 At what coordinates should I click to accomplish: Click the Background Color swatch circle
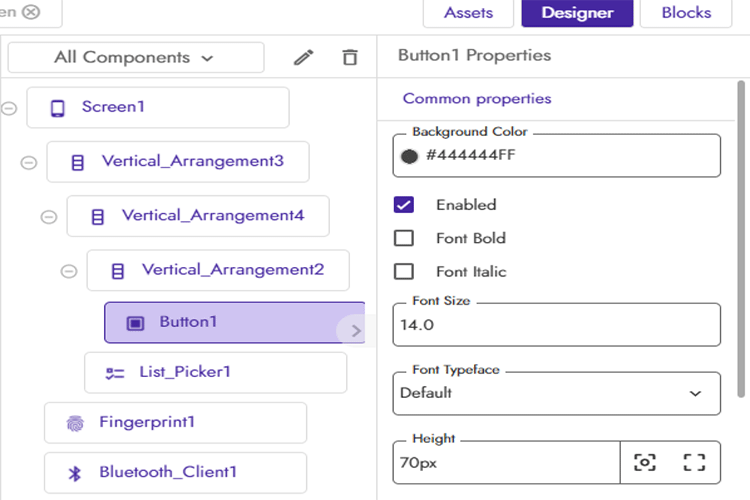point(409,156)
